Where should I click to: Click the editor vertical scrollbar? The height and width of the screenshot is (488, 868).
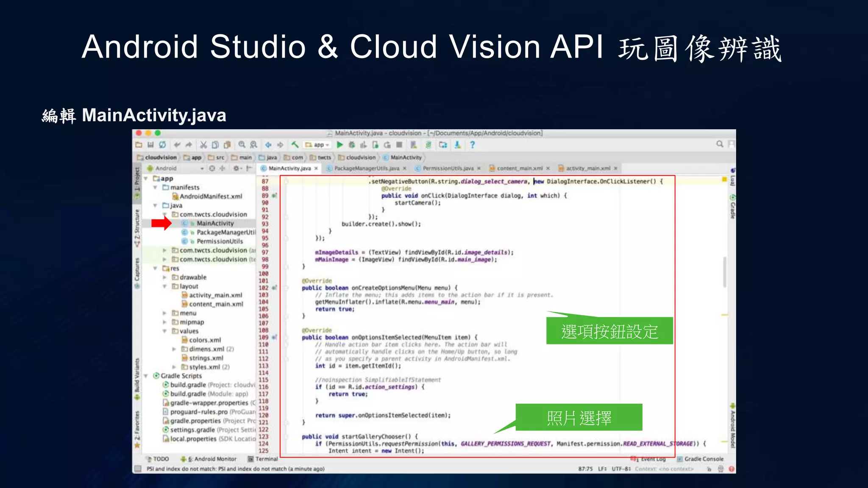pyautogui.click(x=725, y=272)
